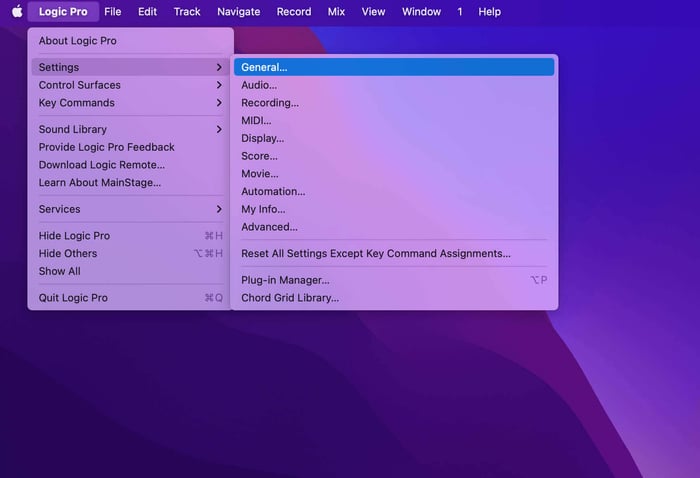This screenshot has width=700, height=478.
Task: Open the View menu
Action: coord(373,12)
